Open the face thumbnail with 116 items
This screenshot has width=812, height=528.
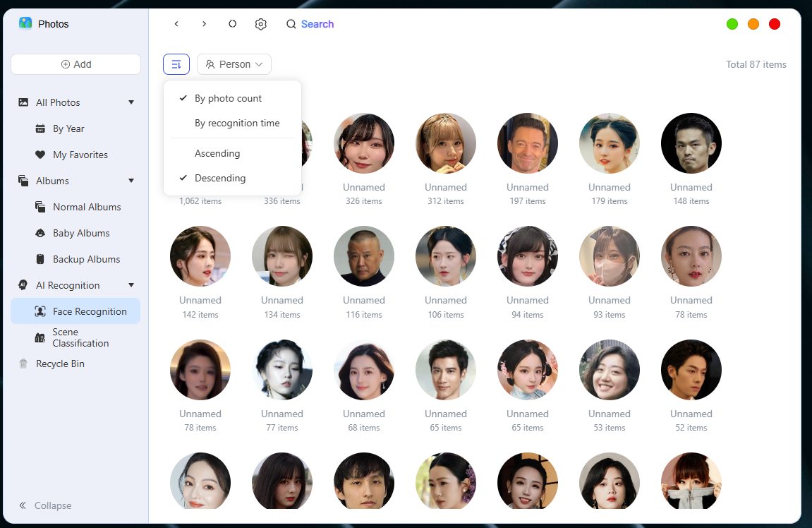point(364,256)
